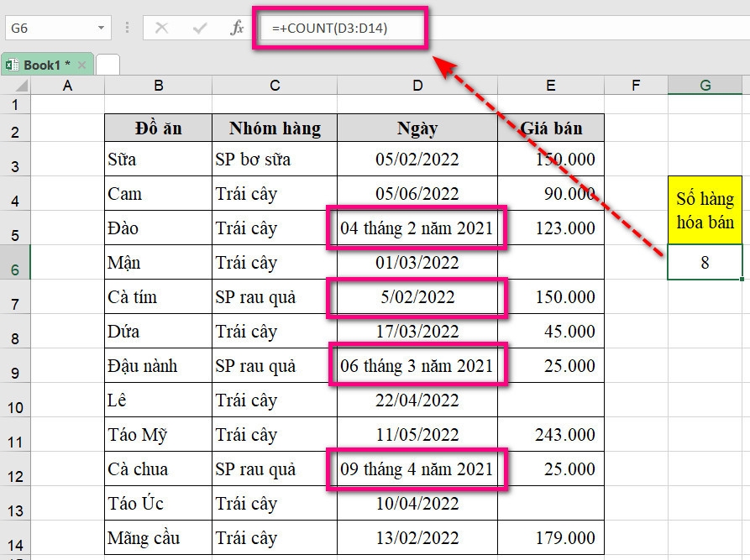The image size is (750, 560).
Task: Close the Book1 sheet tab
Action: (x=81, y=63)
